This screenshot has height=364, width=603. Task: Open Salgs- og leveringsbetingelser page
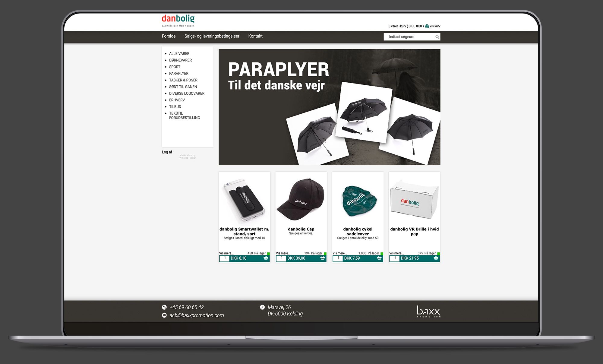(x=212, y=36)
